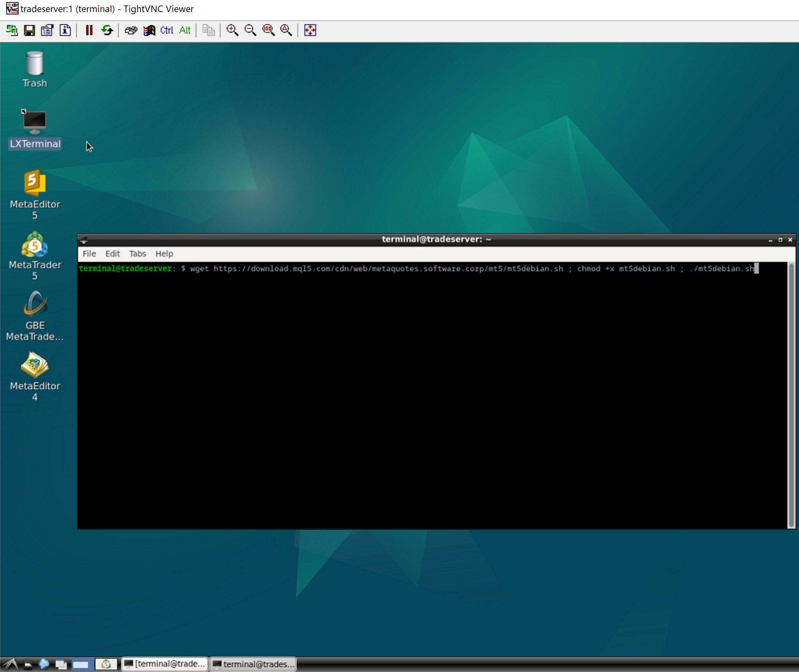799x672 pixels.
Task: Select the MetaEditor 4 desktop icon
Action: [x=35, y=376]
